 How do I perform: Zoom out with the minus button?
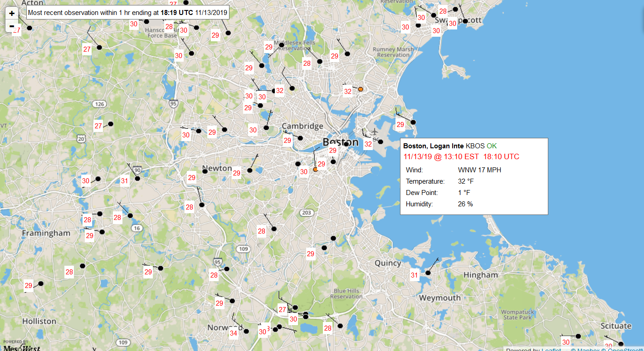[x=12, y=26]
